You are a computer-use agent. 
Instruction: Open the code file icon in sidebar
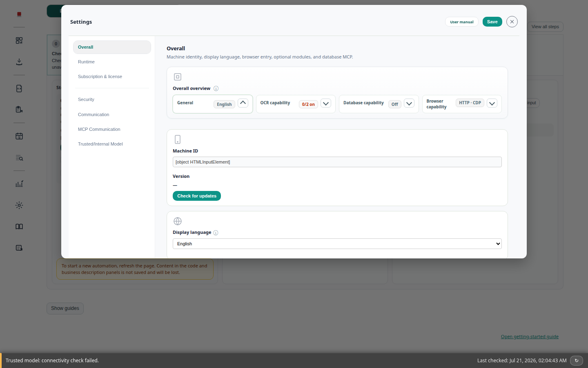pos(19,88)
